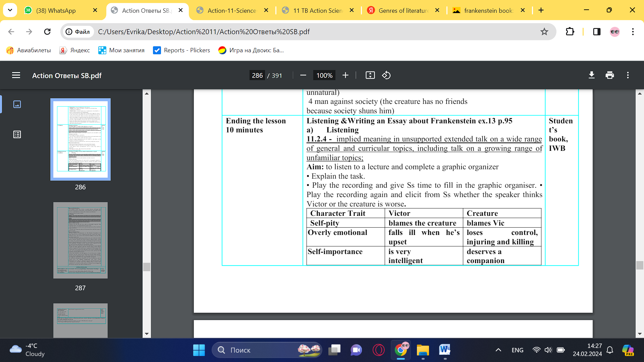Image resolution: width=644 pixels, height=362 pixels.
Task: Open the PDF viewer more actions menu
Action: coord(628,75)
